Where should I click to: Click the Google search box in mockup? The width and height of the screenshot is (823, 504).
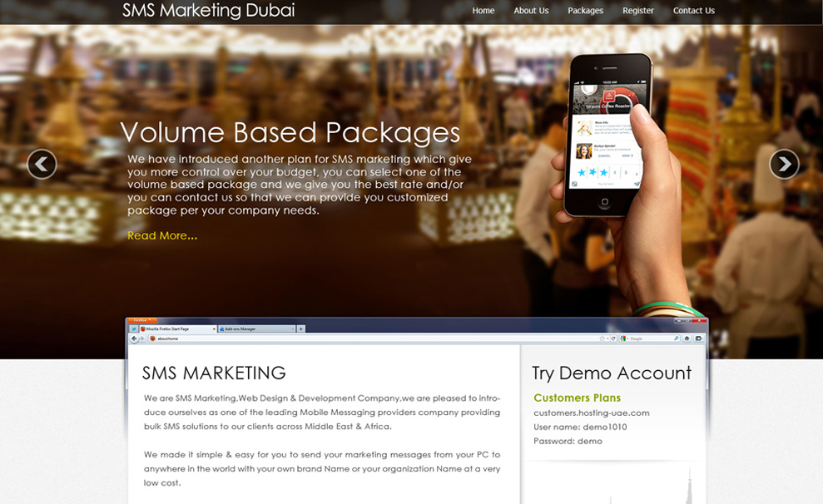(647, 338)
